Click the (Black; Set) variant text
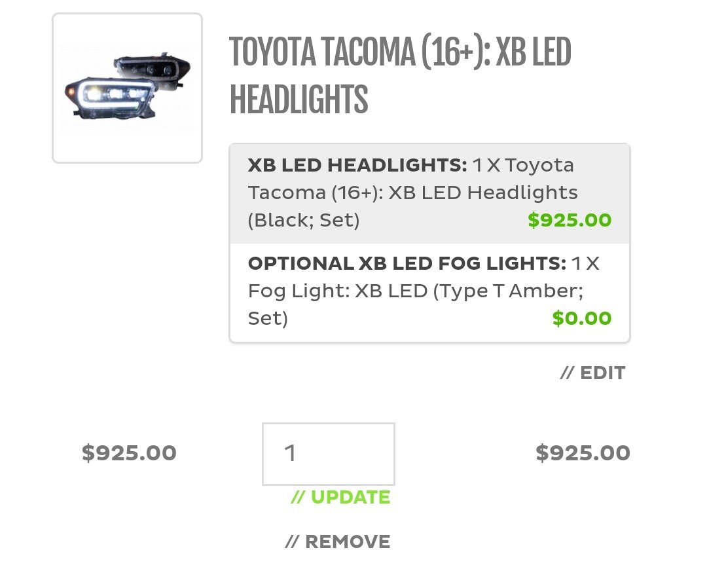The height and width of the screenshot is (588, 707). point(304,220)
